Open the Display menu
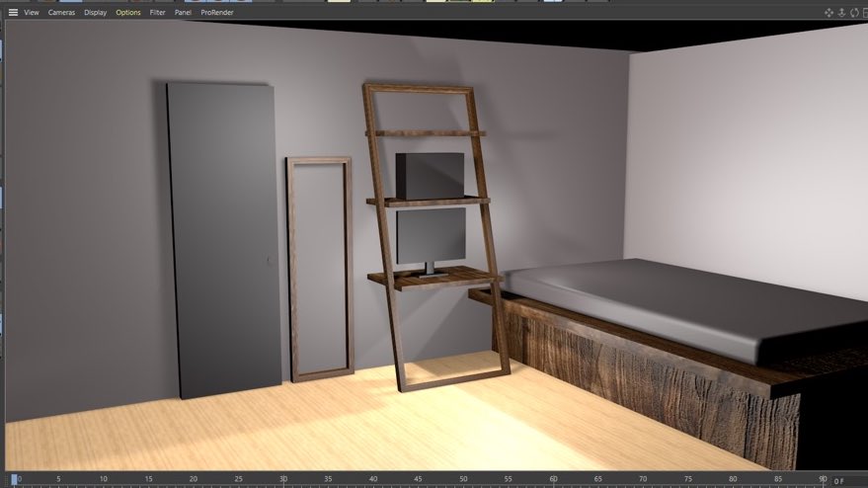Image resolution: width=868 pixels, height=488 pixels. pos(95,12)
